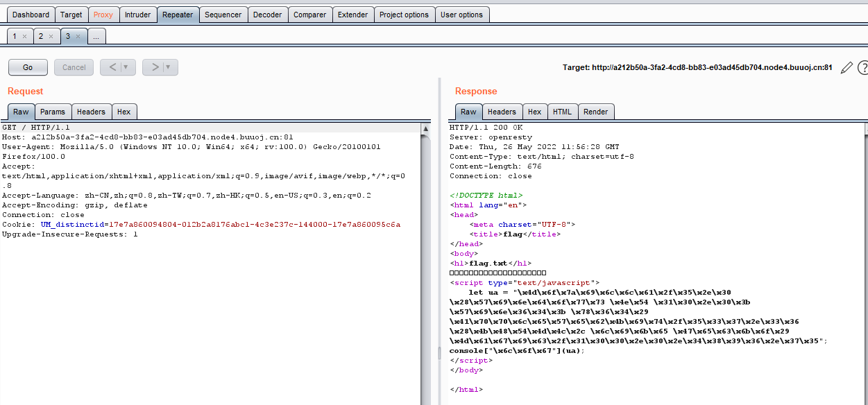This screenshot has width=868, height=405.
Task: Open the Proxy tab
Action: pos(103,15)
